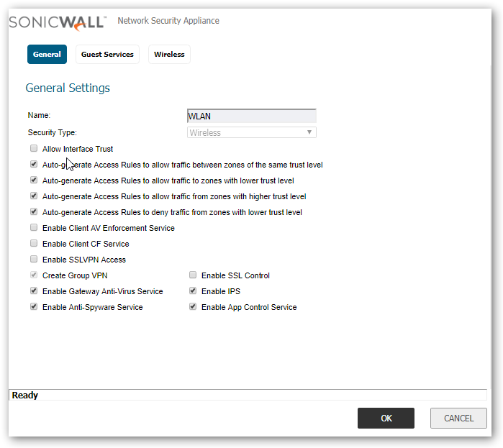503x448 pixels.
Task: Click the CANCEL button
Action: tap(458, 419)
